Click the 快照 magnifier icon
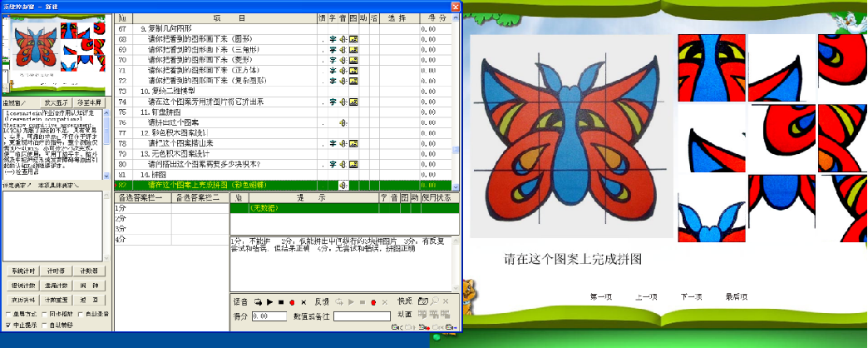 point(435,301)
